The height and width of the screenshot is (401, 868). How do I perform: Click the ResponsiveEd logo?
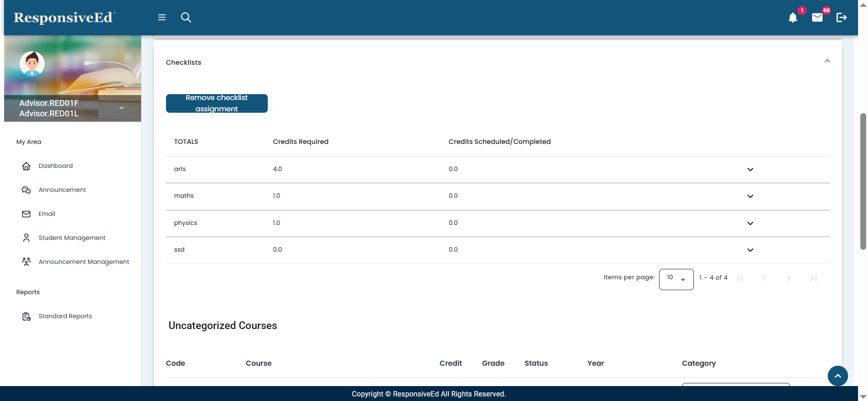(x=64, y=18)
